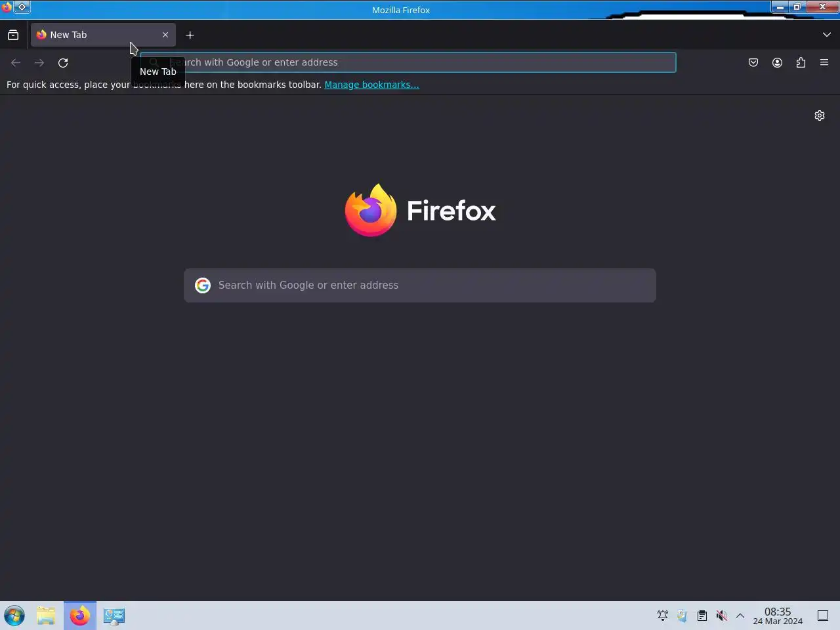This screenshot has width=840, height=630.
Task: Click the show desktop button in the tray
Action: (823, 616)
